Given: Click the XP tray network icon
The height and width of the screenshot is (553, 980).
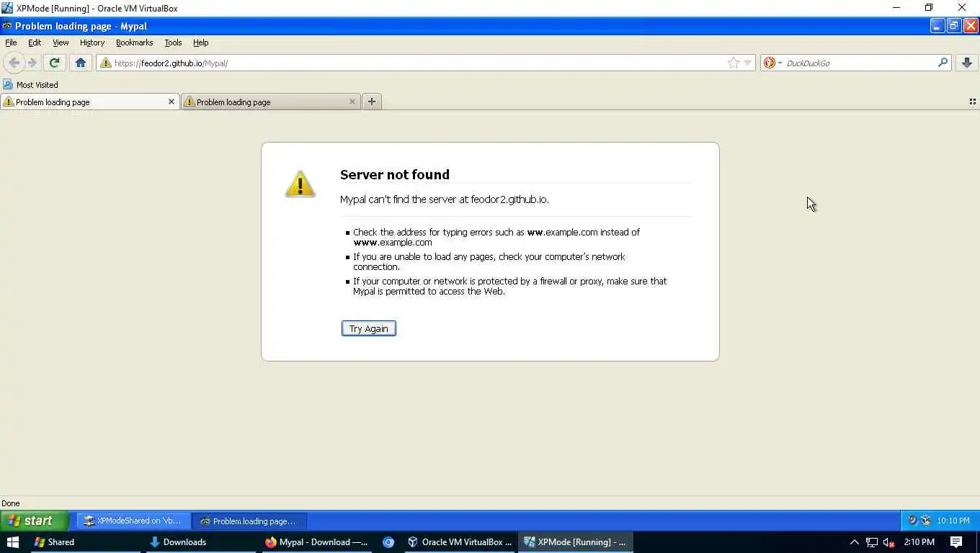Looking at the screenshot, I should point(926,521).
